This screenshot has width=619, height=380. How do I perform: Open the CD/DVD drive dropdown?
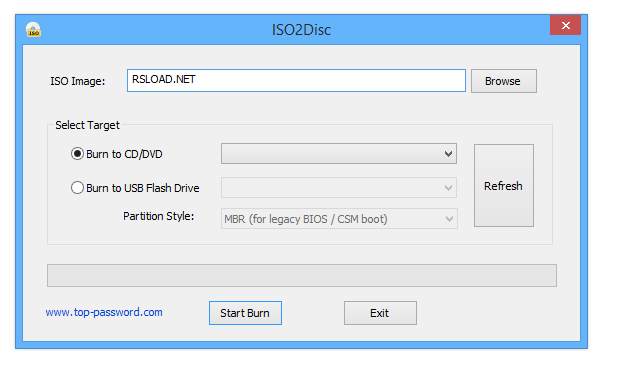click(x=339, y=153)
